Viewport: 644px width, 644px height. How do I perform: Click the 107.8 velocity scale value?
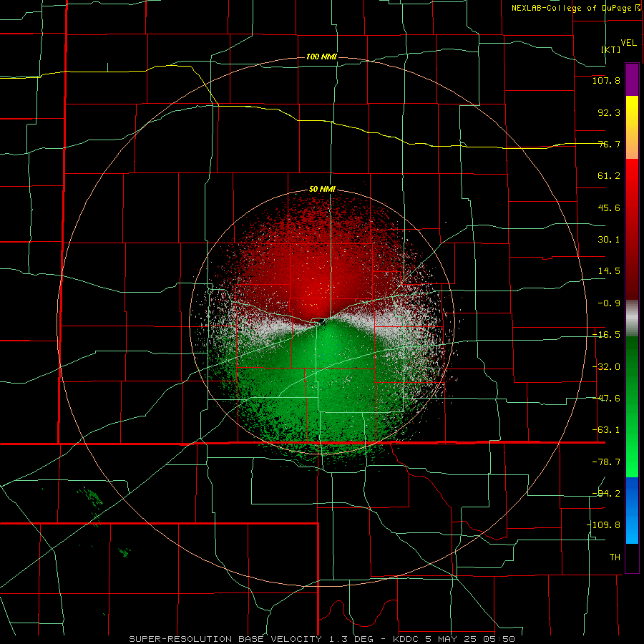(x=606, y=80)
